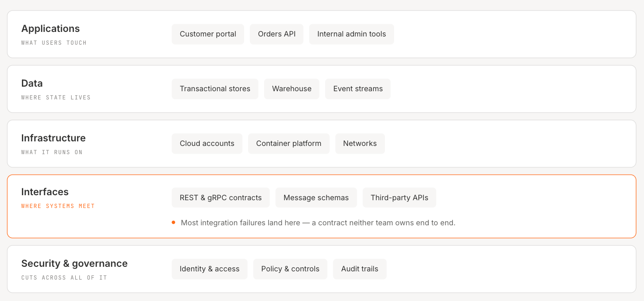Image resolution: width=644 pixels, height=301 pixels.
Task: Select the Interfaces layer heading
Action: point(45,192)
